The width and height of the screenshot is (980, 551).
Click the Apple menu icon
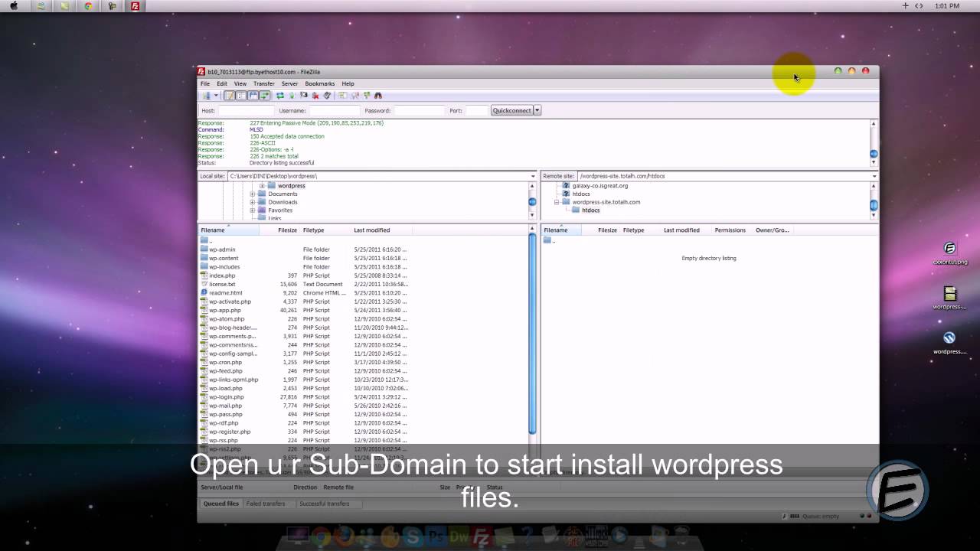point(13,6)
